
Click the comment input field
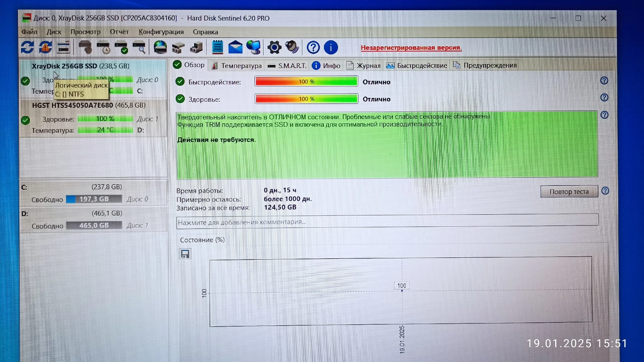pos(387,222)
